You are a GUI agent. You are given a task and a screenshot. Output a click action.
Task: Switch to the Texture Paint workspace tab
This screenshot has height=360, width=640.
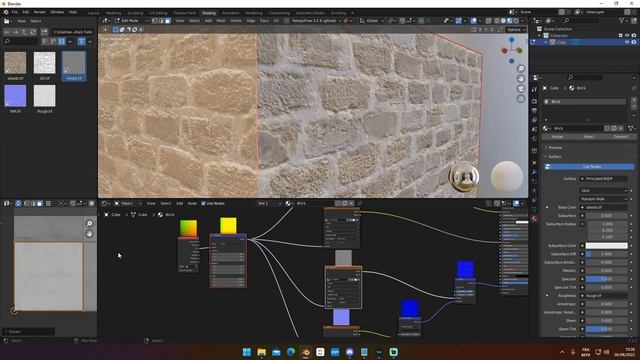pos(184,13)
